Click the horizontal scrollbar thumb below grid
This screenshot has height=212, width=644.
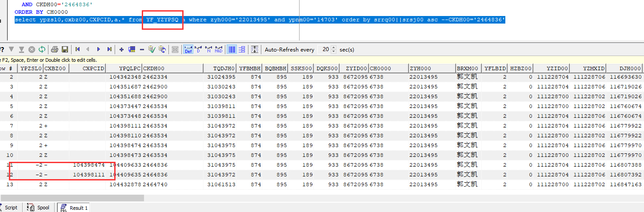click(72, 198)
